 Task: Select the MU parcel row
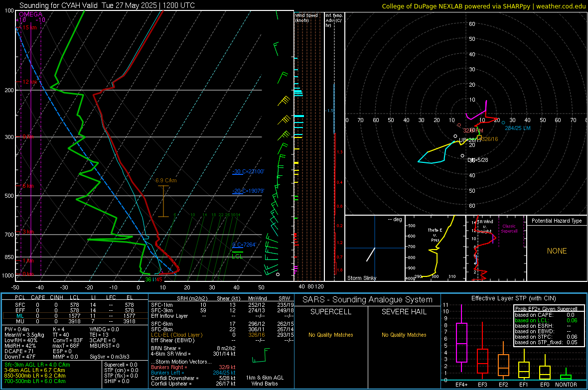coord(75,321)
